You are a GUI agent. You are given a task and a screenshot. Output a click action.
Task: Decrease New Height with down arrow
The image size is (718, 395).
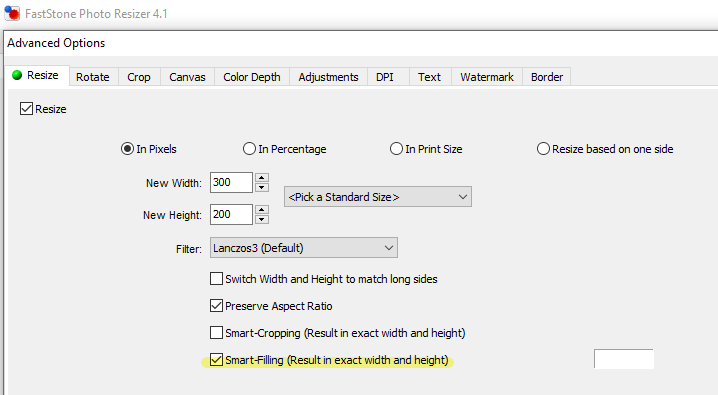tap(261, 219)
